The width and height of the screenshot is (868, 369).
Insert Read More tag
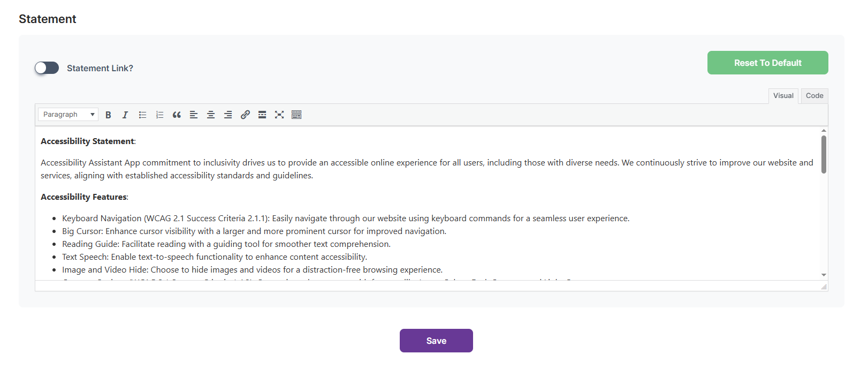pyautogui.click(x=262, y=115)
